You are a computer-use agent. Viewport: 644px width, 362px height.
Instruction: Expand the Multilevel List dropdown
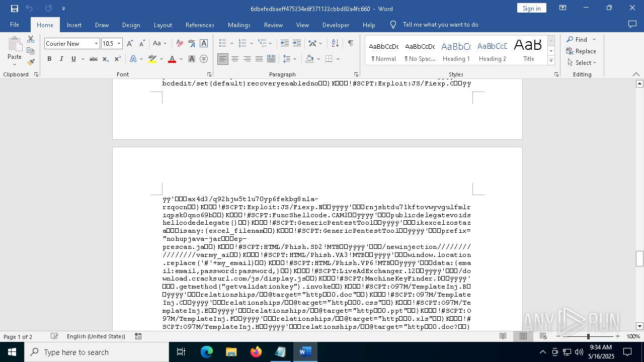[270, 44]
